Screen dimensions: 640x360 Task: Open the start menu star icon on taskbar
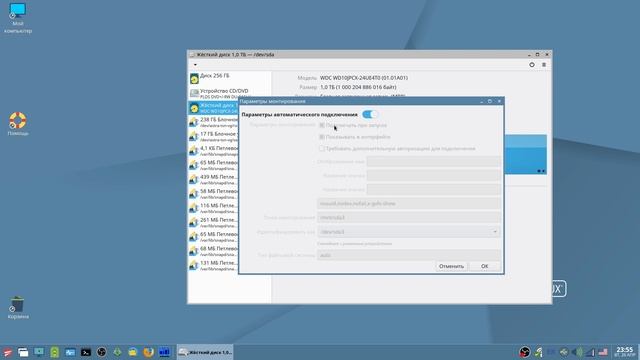coord(7,352)
